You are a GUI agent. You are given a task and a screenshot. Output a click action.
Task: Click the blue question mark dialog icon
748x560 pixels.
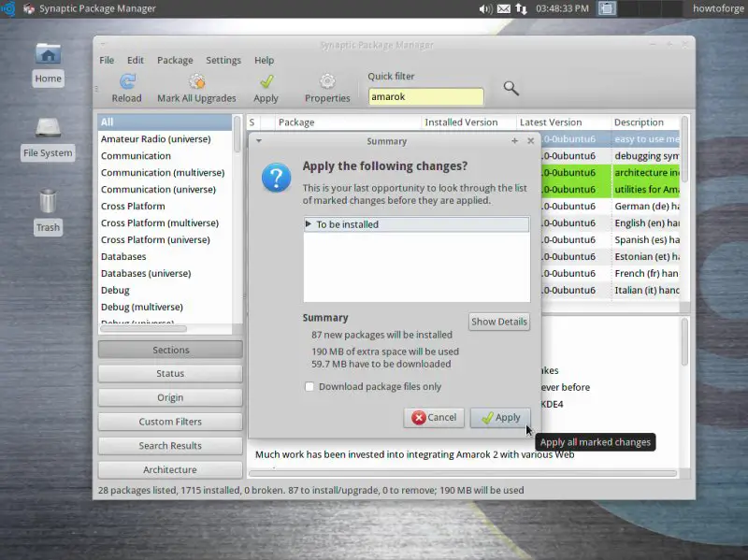pyautogui.click(x=276, y=178)
